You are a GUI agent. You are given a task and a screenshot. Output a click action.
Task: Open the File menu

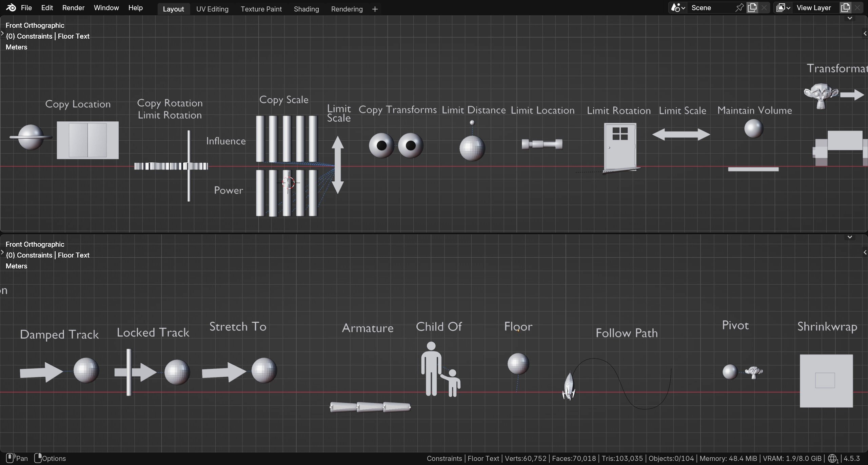26,8
